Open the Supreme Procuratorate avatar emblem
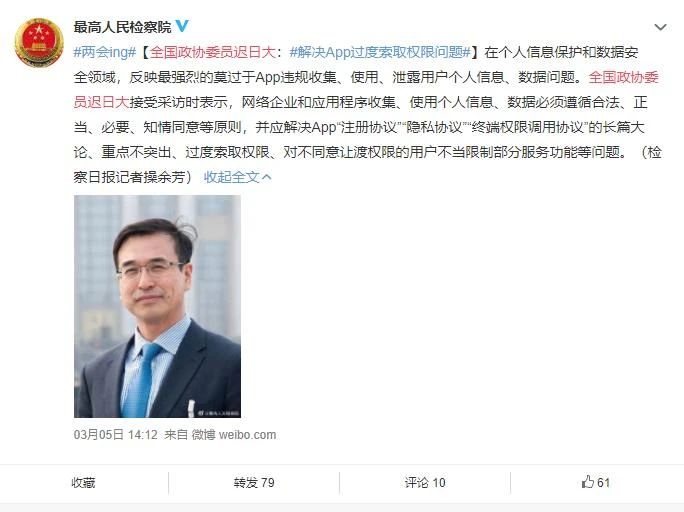684x512 pixels. (39, 43)
